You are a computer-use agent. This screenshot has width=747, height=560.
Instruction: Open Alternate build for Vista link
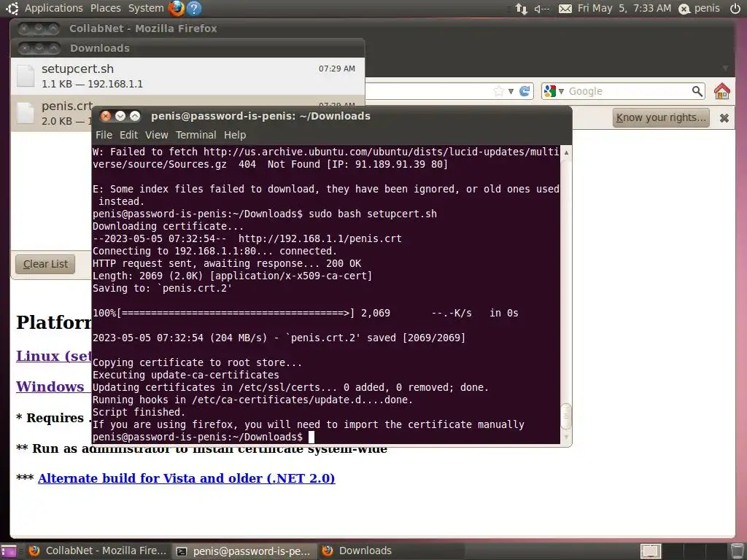coord(186,478)
